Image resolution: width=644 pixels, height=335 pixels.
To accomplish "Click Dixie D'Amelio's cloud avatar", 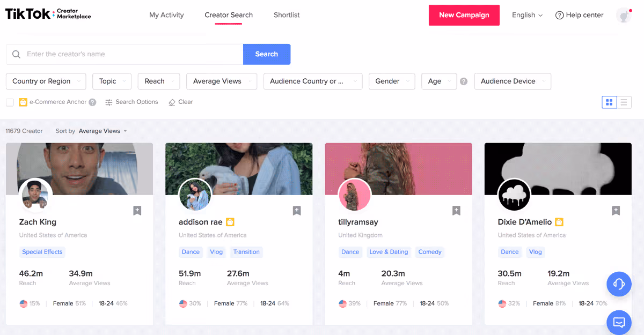I will tap(514, 195).
